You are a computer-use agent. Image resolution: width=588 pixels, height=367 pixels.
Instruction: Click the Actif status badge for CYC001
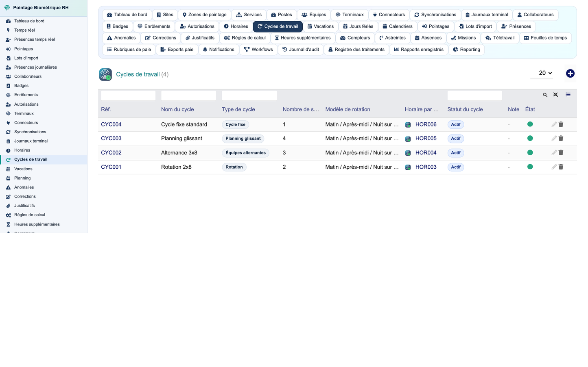[456, 167]
